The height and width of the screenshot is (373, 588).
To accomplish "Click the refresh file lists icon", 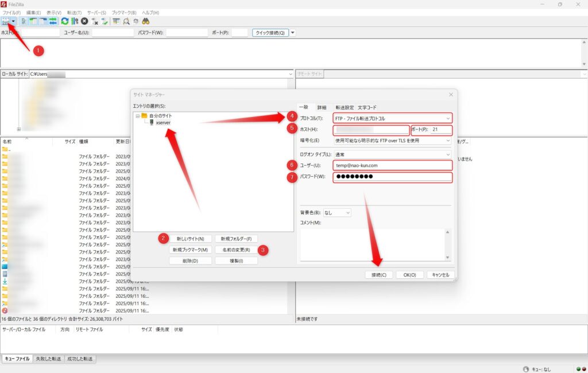I will (x=65, y=21).
